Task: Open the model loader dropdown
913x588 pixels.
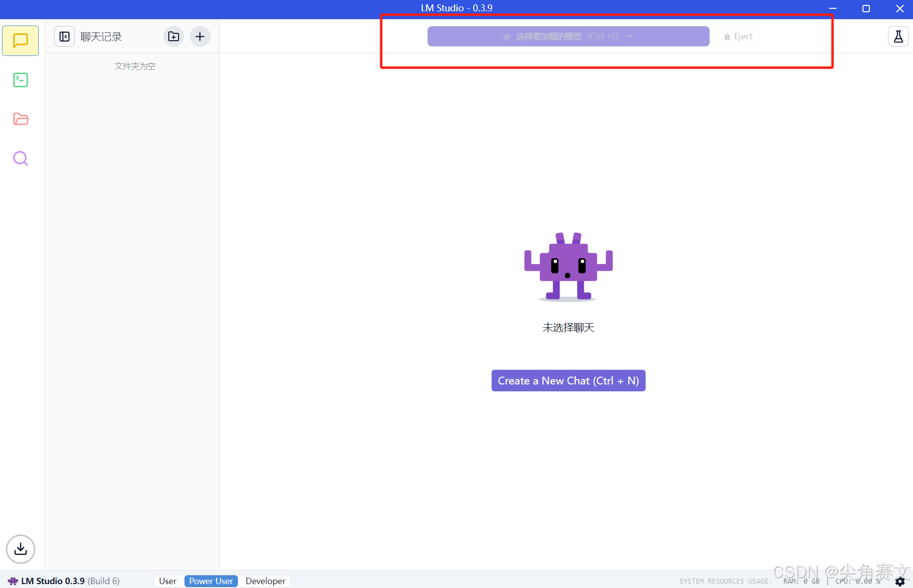Action: tap(568, 36)
